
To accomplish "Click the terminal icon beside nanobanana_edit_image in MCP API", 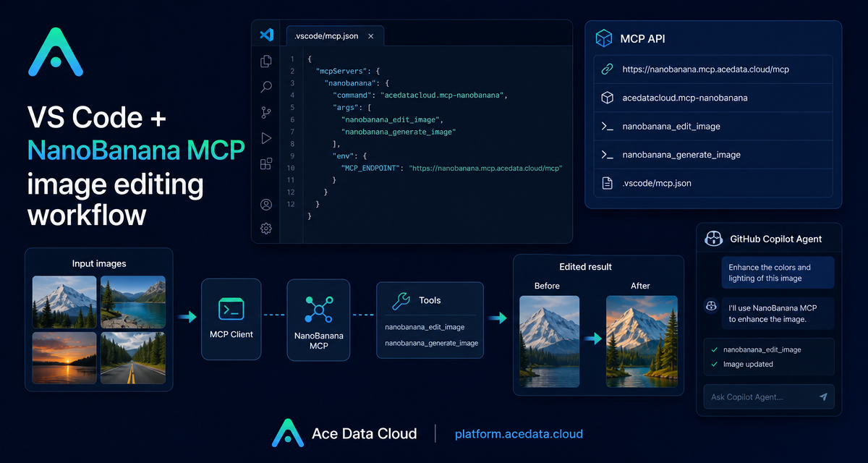I will 608,126.
